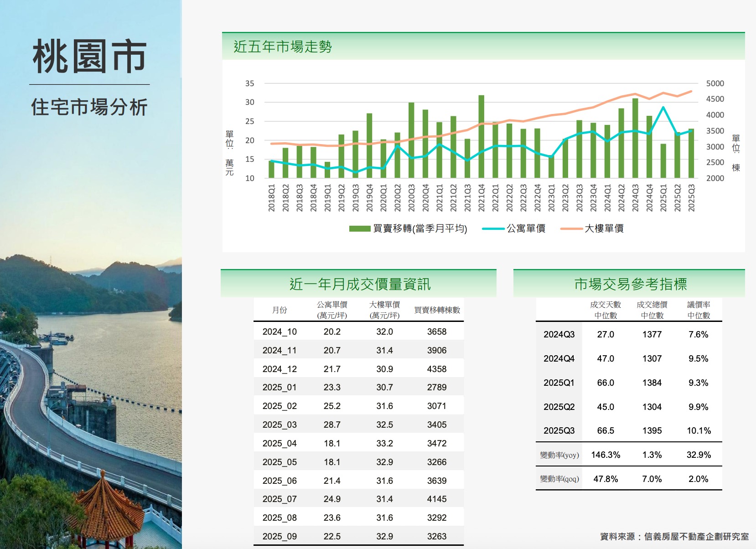Viewport: 756px width, 549px height.
Task: Click the 2025Q1 label on chart x-axis
Action: tap(663, 198)
